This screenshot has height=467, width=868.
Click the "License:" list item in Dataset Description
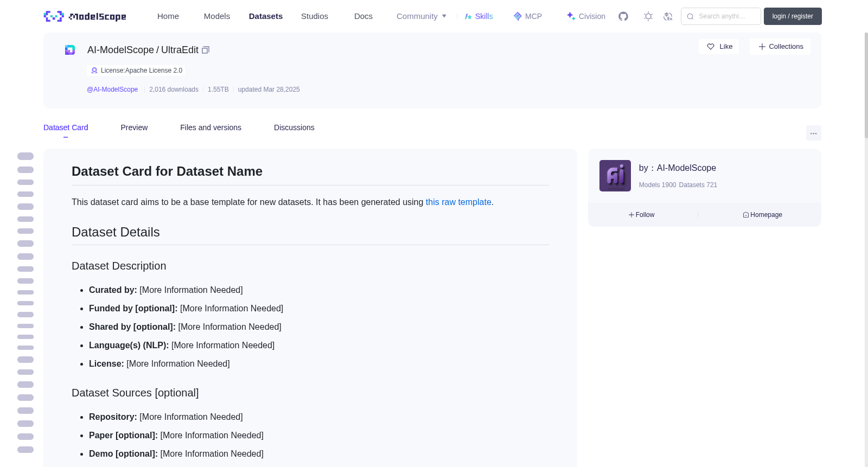coord(159,364)
